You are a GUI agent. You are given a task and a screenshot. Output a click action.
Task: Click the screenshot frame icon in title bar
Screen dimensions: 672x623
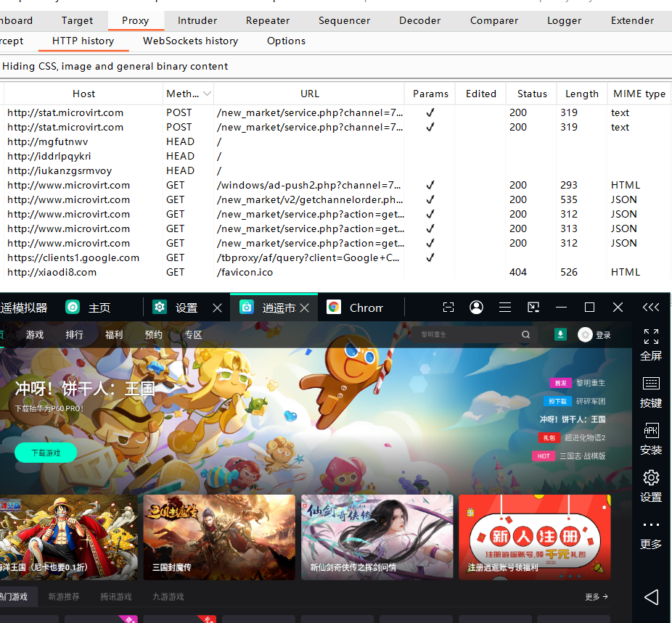(x=448, y=308)
